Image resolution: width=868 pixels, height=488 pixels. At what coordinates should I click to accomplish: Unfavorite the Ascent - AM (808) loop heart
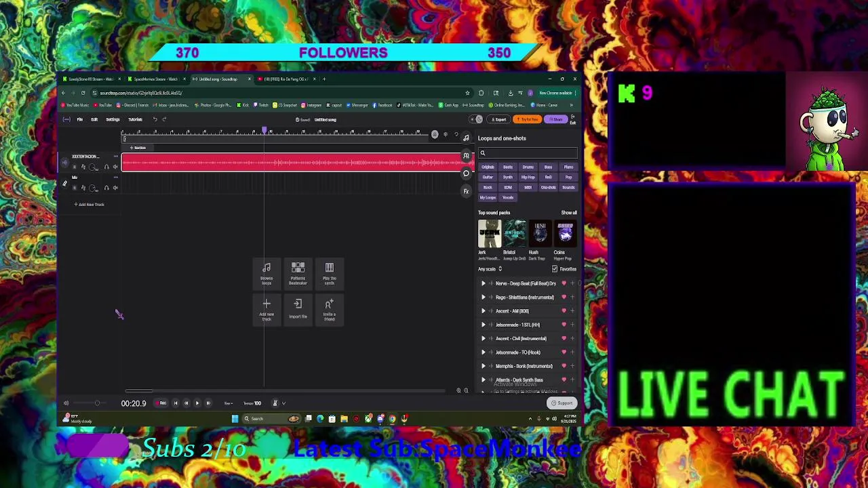[x=564, y=311]
